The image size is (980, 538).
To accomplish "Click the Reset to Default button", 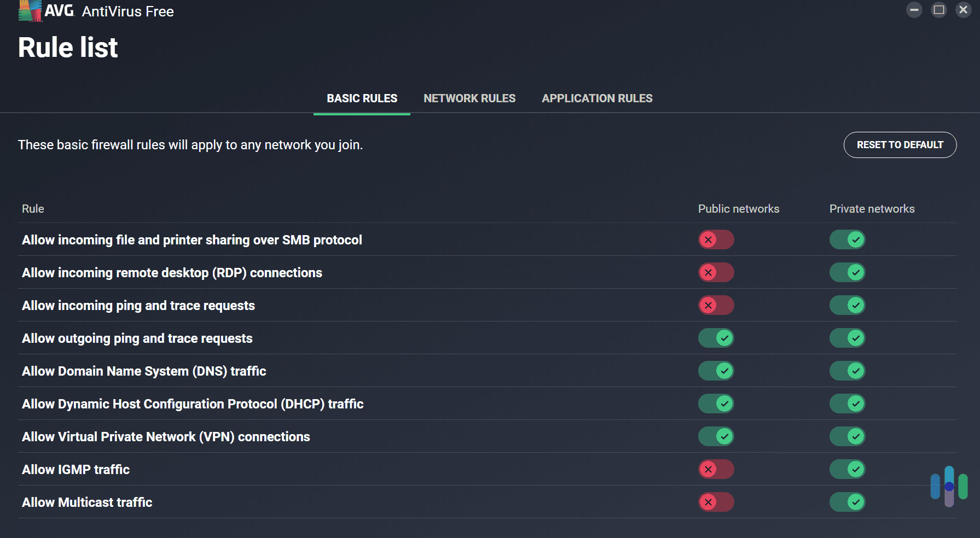I will click(900, 145).
